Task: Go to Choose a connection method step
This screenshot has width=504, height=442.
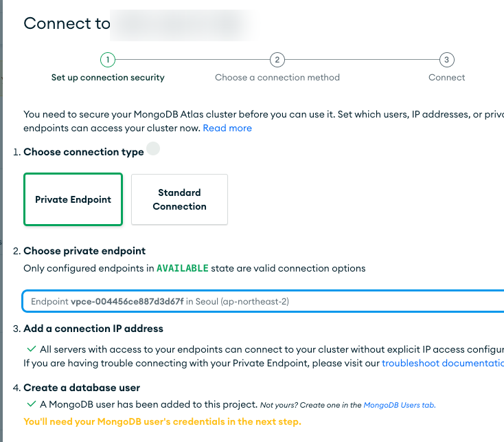Action: 277,78
